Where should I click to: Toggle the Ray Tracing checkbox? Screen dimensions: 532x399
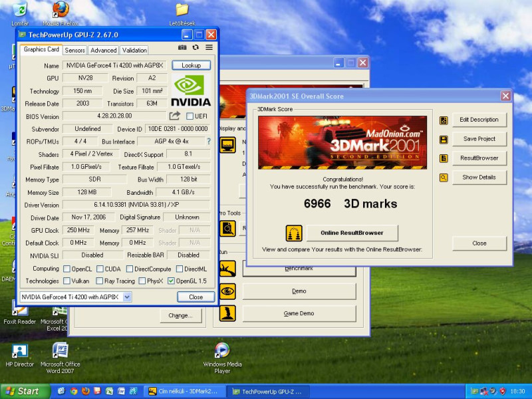tap(99, 281)
